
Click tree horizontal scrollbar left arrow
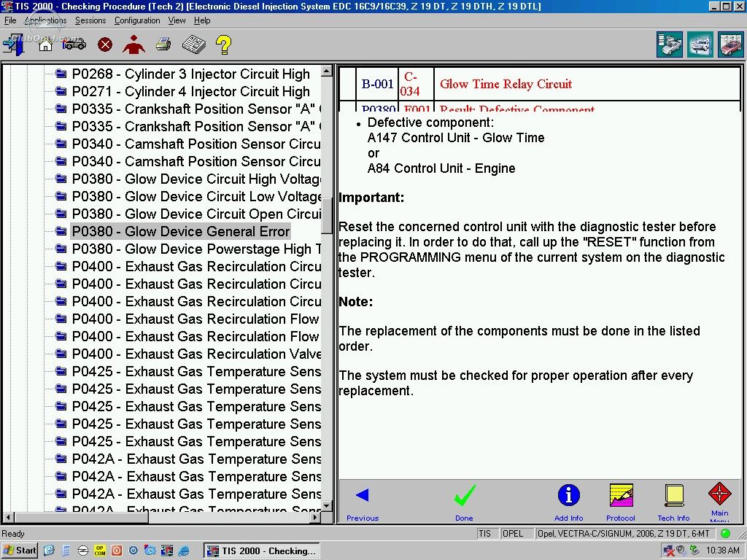coord(7,517)
